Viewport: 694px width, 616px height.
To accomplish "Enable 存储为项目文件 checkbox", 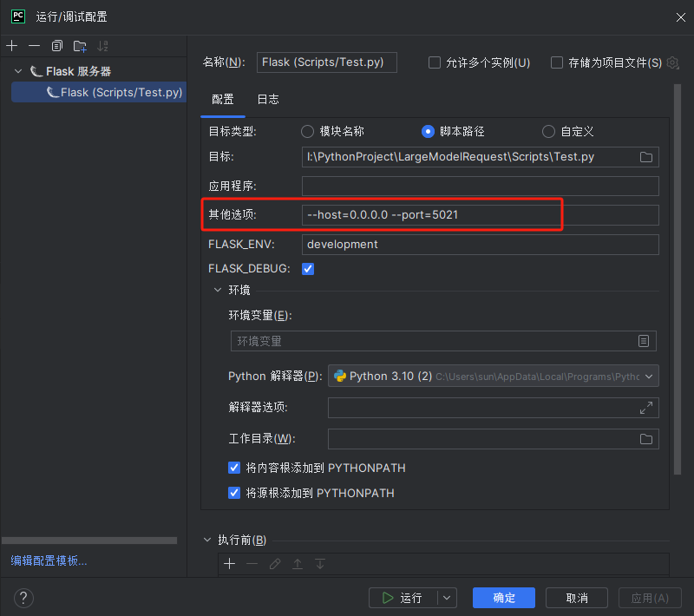I will pyautogui.click(x=556, y=62).
